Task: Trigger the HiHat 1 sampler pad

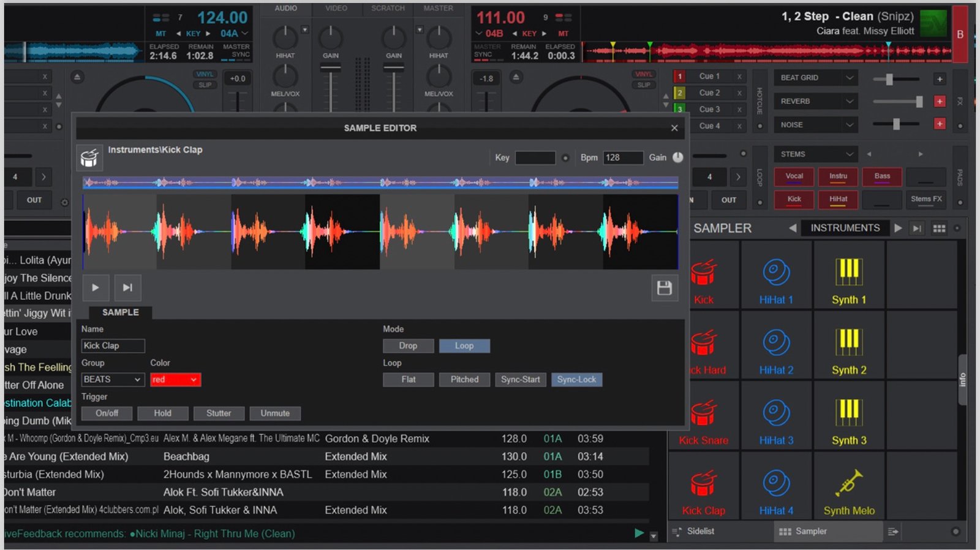Action: (x=776, y=276)
